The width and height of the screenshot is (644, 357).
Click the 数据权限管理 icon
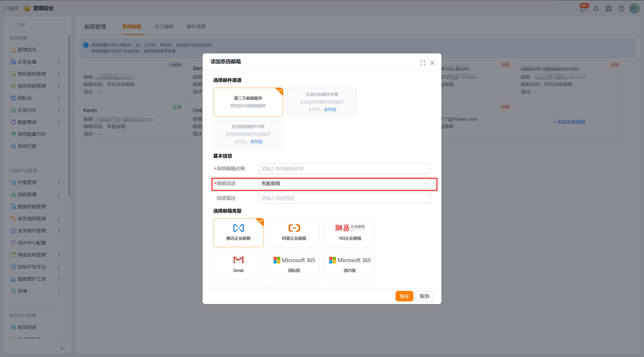click(13, 207)
